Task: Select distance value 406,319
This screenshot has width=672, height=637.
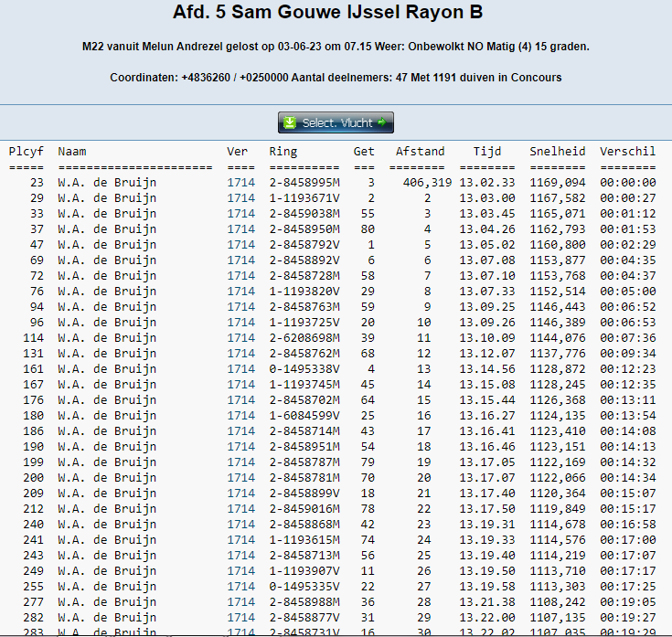Action: pyautogui.click(x=427, y=183)
